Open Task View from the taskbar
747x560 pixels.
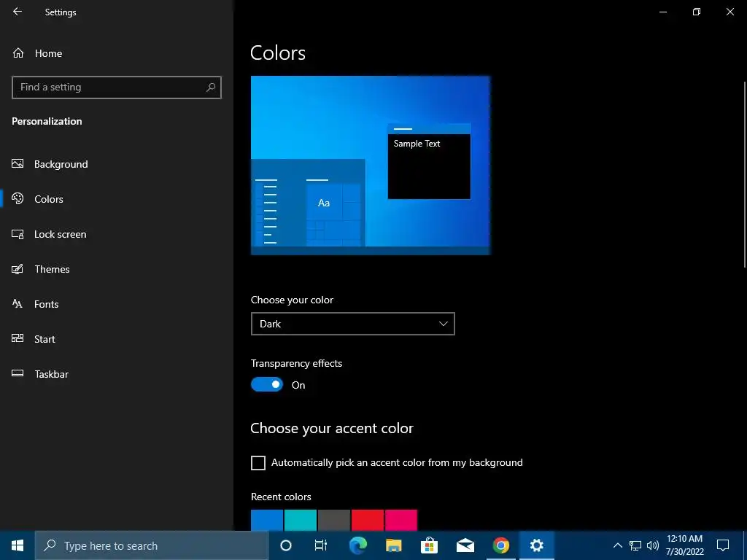pyautogui.click(x=321, y=545)
